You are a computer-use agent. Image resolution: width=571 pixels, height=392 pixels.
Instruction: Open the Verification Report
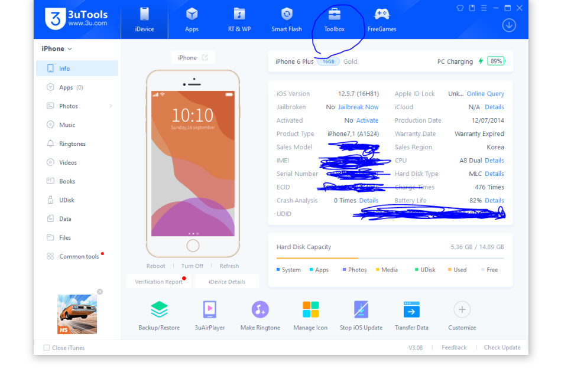pos(159,282)
